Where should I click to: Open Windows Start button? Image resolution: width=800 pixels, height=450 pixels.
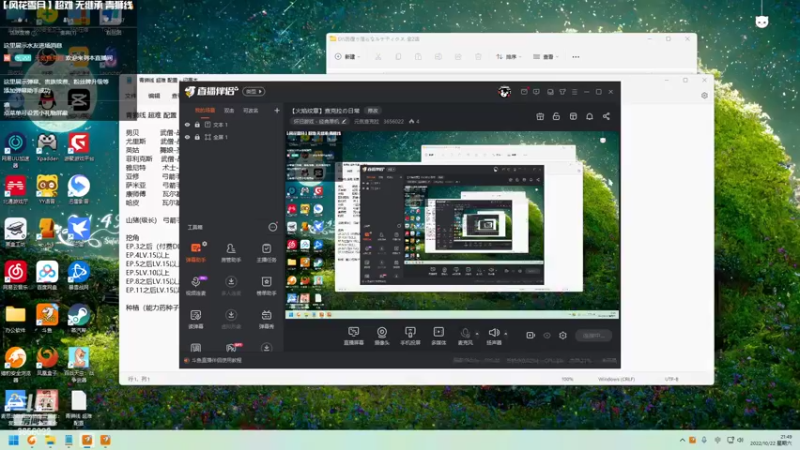(x=14, y=440)
